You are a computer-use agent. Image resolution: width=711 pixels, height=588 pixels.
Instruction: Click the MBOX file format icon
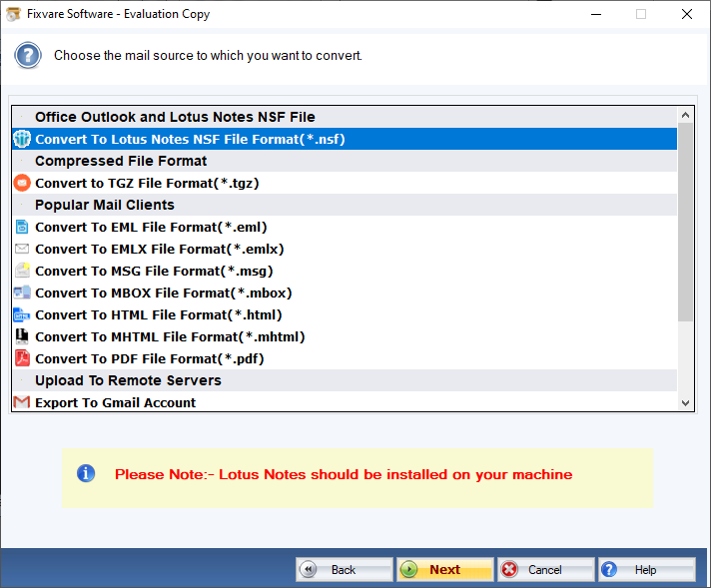click(x=22, y=293)
